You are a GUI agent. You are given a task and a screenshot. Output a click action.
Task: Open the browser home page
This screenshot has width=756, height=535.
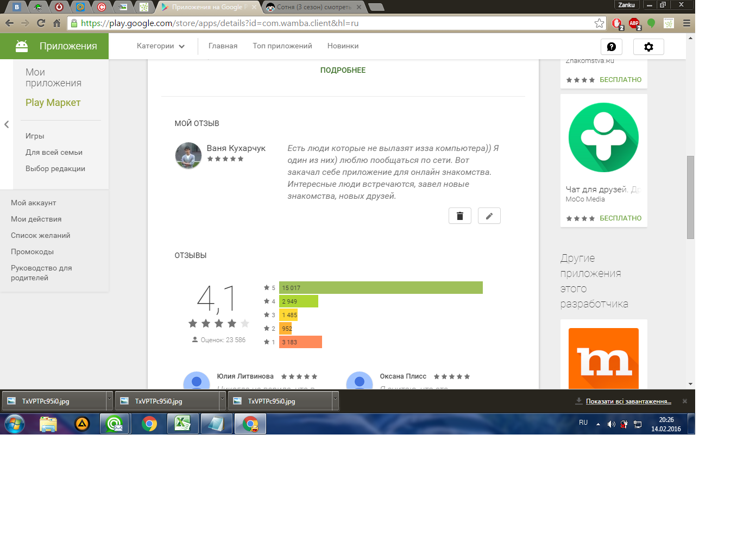[x=56, y=23]
